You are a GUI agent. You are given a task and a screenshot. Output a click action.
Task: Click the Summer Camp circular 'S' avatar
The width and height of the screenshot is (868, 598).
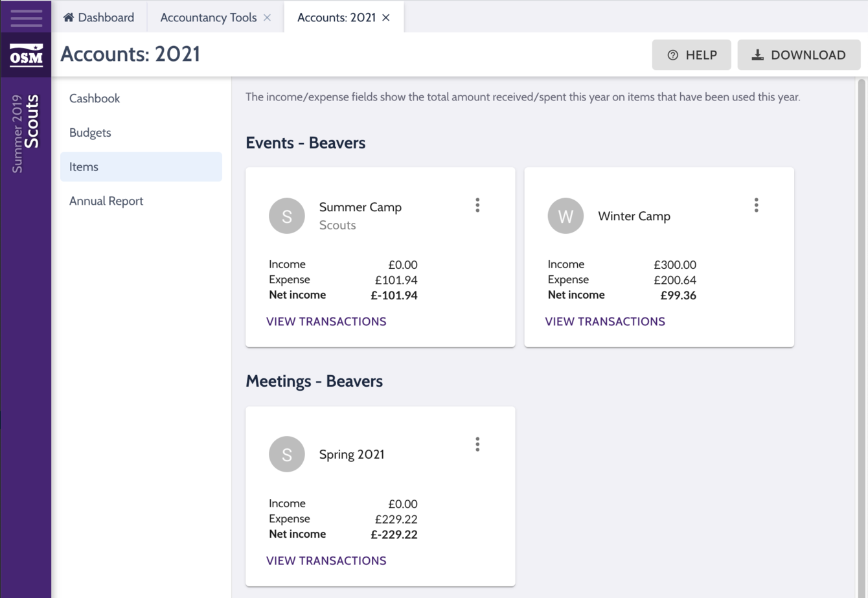click(x=287, y=216)
